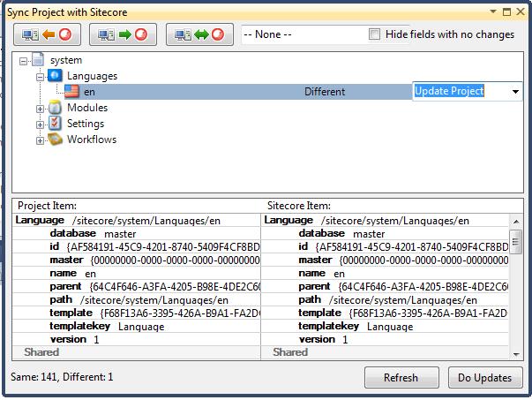Select the 'en' language tree item
532x400 pixels.
point(90,92)
